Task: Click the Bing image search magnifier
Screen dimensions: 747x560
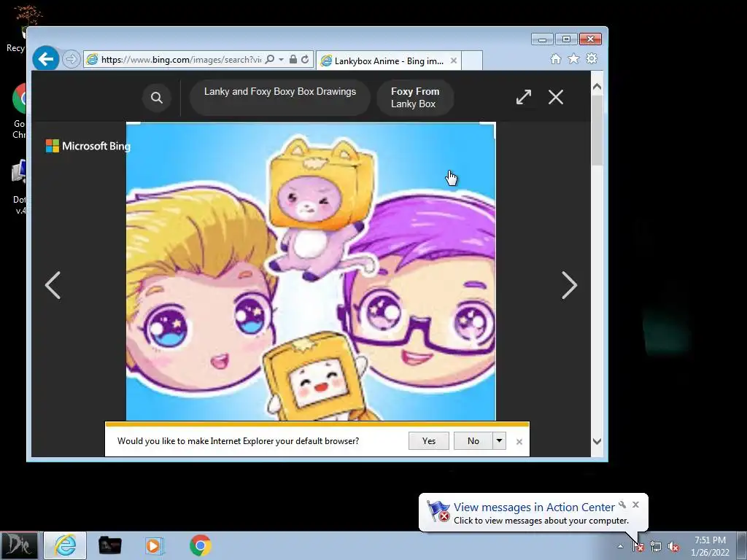Action: (157, 98)
